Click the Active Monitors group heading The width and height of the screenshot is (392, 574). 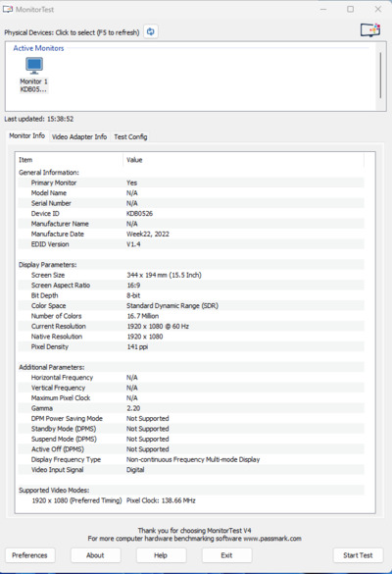tap(38, 48)
